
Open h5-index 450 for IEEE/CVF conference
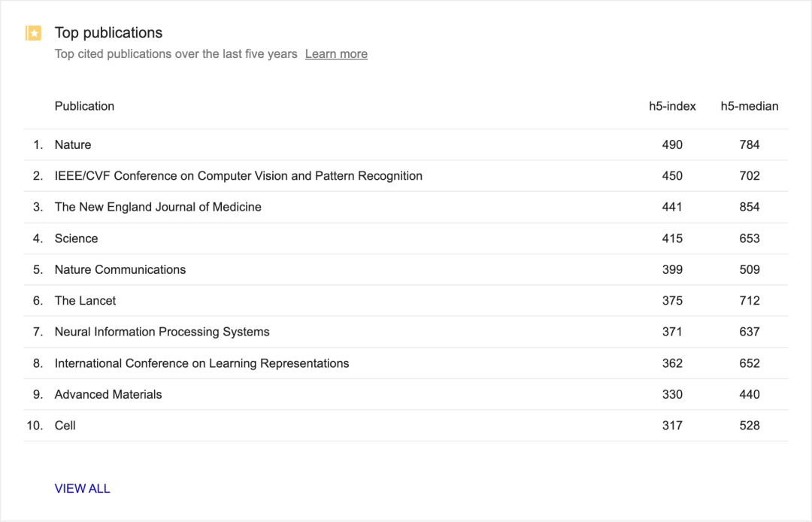pyautogui.click(x=672, y=176)
